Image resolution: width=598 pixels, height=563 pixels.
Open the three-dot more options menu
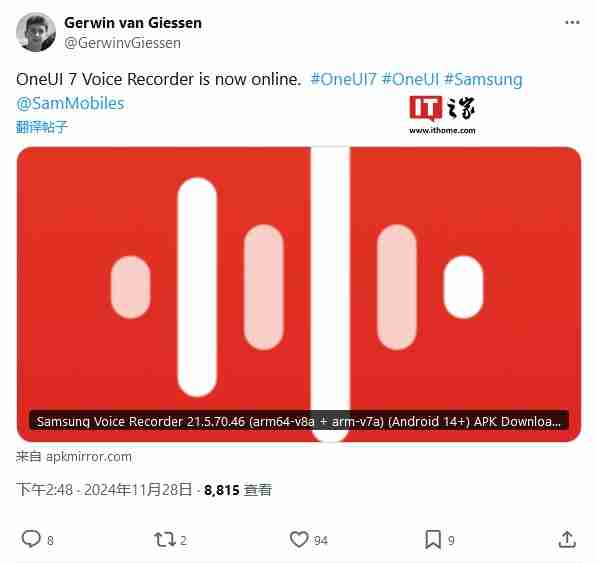coord(572,23)
